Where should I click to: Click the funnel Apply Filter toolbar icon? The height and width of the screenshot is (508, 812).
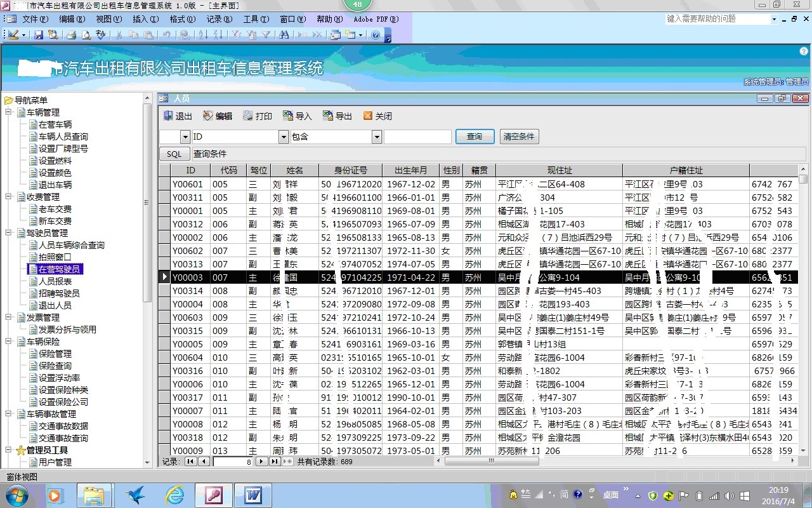(x=266, y=35)
